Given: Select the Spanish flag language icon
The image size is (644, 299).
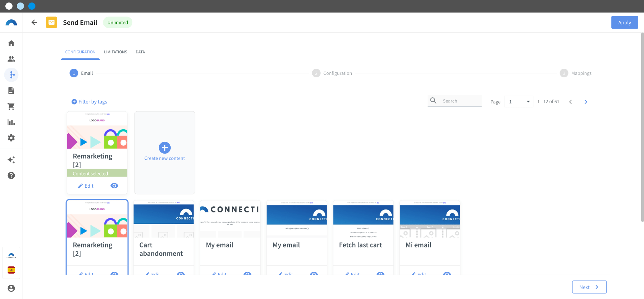Looking at the screenshot, I should coord(11,270).
